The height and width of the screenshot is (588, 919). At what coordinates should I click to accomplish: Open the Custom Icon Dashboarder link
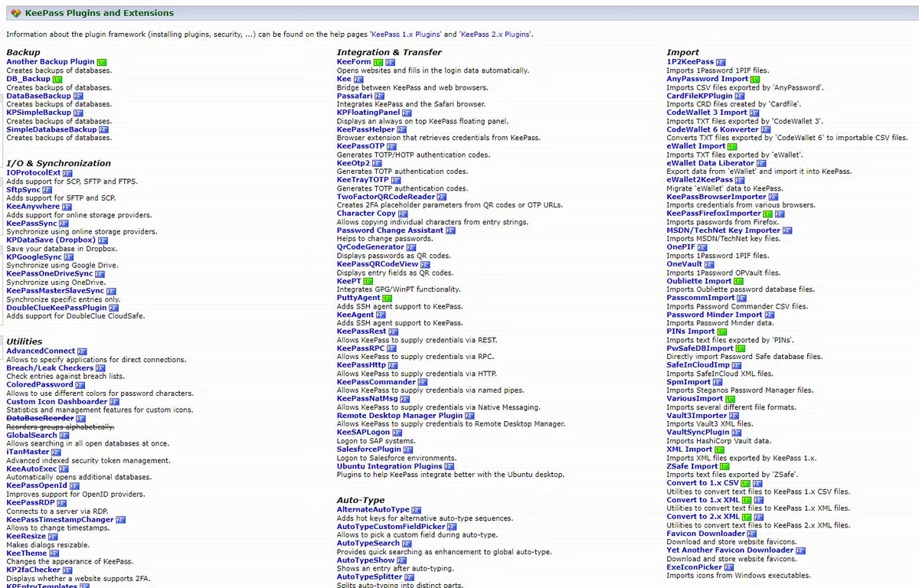click(x=57, y=402)
